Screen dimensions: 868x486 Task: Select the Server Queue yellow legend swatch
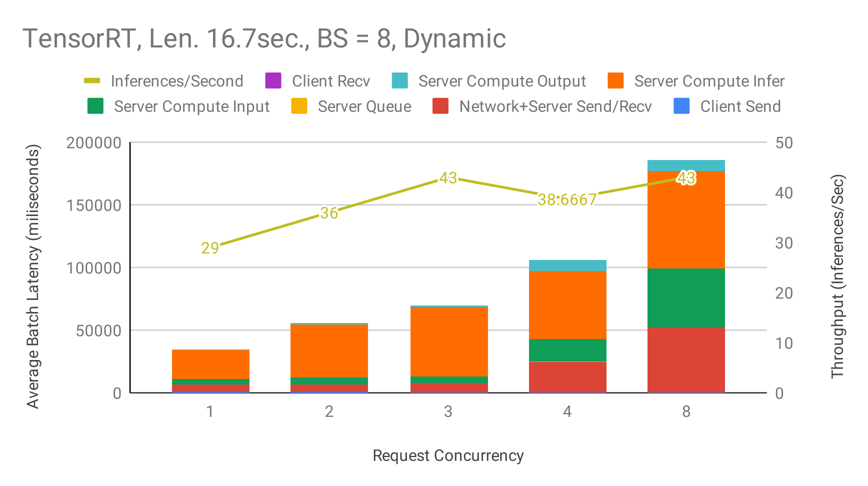click(x=299, y=106)
